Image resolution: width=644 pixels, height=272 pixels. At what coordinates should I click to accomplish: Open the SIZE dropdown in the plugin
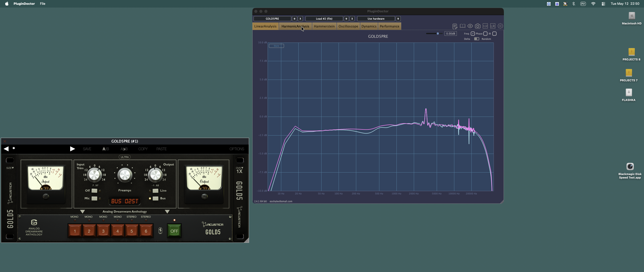tap(10, 168)
